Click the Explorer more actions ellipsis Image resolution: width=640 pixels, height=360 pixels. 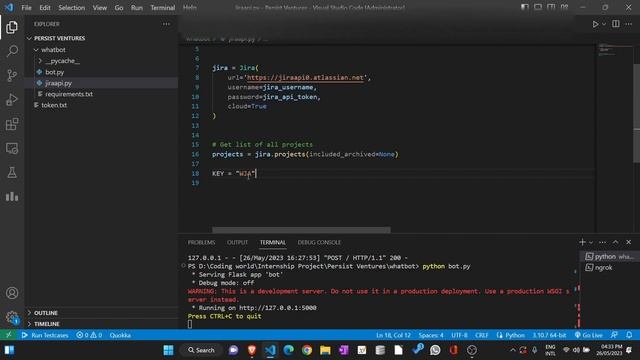tap(167, 24)
